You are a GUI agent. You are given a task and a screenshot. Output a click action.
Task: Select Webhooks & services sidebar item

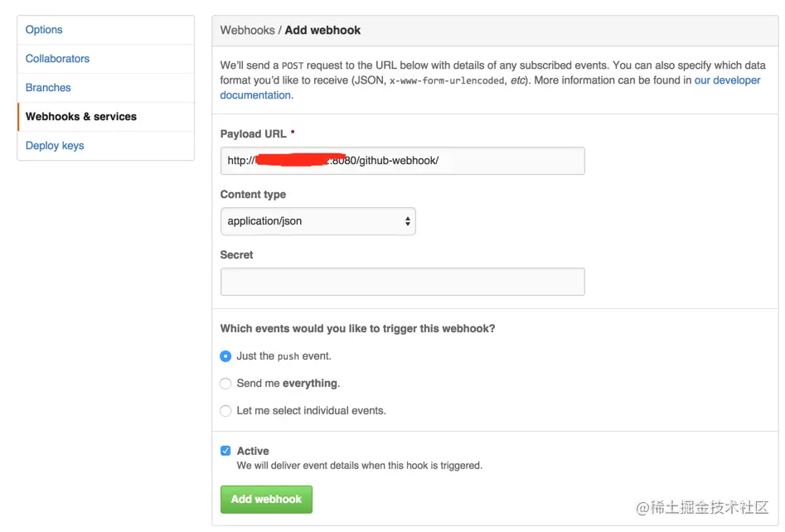click(81, 117)
